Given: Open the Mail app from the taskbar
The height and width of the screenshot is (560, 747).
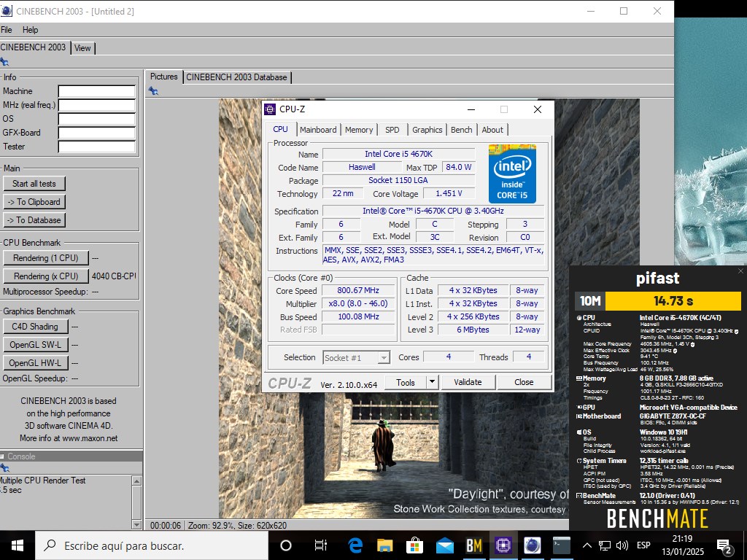Looking at the screenshot, I should [444, 545].
